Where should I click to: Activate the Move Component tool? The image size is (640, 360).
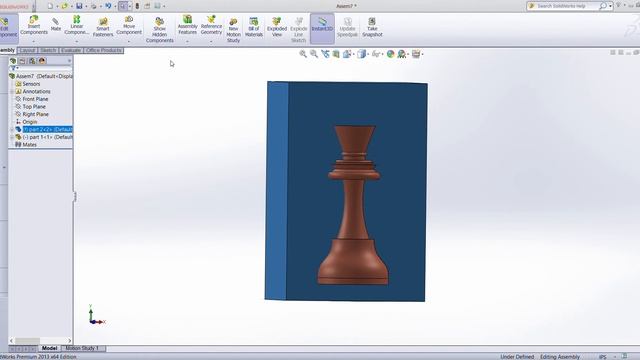tap(129, 25)
